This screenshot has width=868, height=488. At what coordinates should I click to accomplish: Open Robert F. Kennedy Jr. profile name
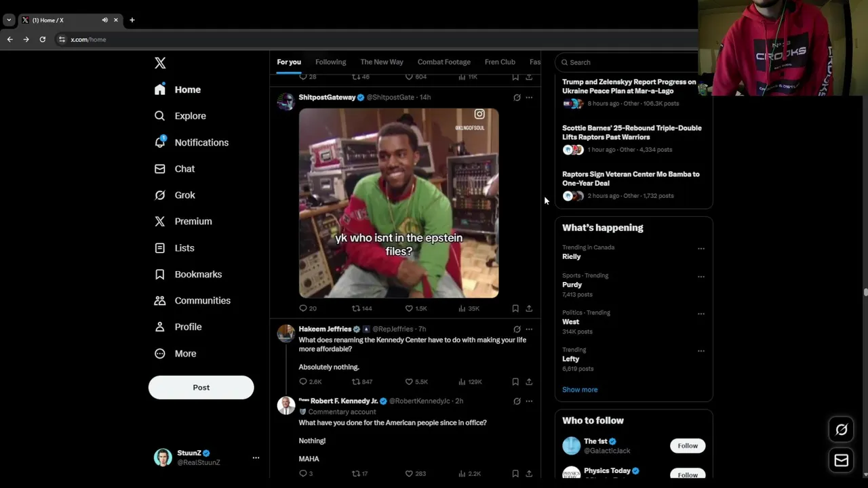click(x=344, y=401)
